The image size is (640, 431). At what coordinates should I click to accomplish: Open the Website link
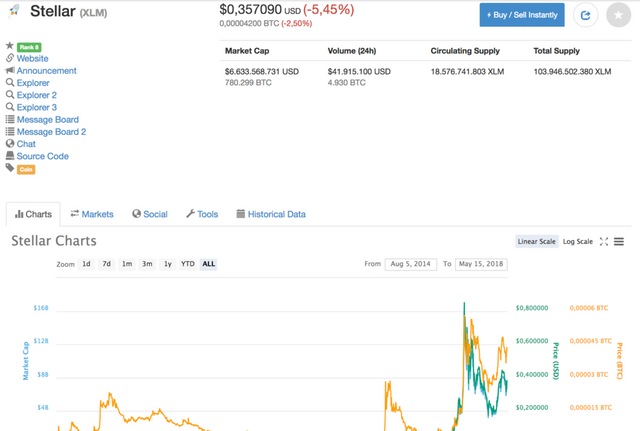coord(33,58)
